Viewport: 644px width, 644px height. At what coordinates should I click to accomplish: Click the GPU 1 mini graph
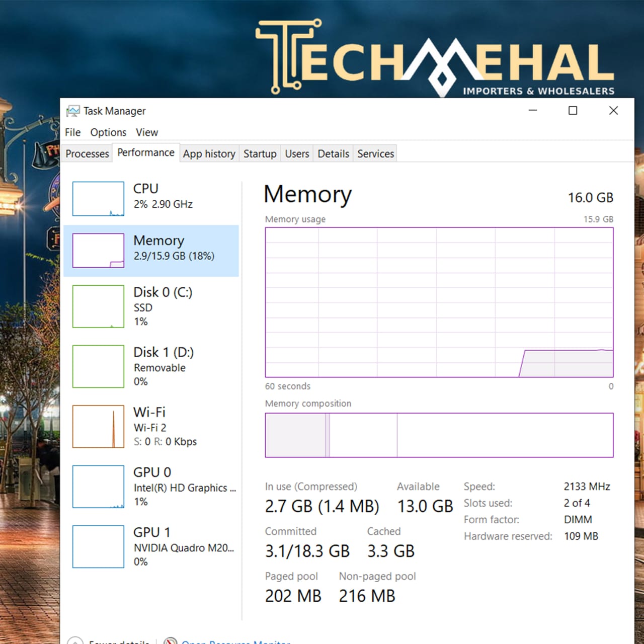[x=98, y=546]
